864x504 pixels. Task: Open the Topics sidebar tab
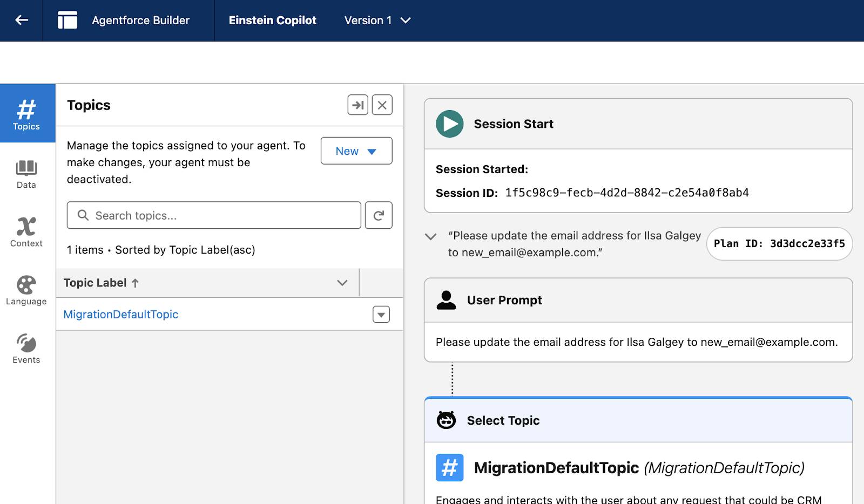click(x=26, y=113)
